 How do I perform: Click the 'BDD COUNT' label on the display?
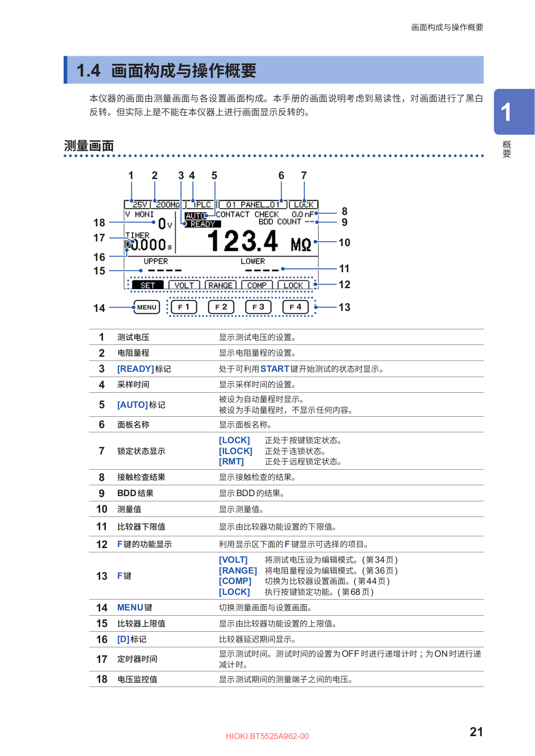coord(280,222)
